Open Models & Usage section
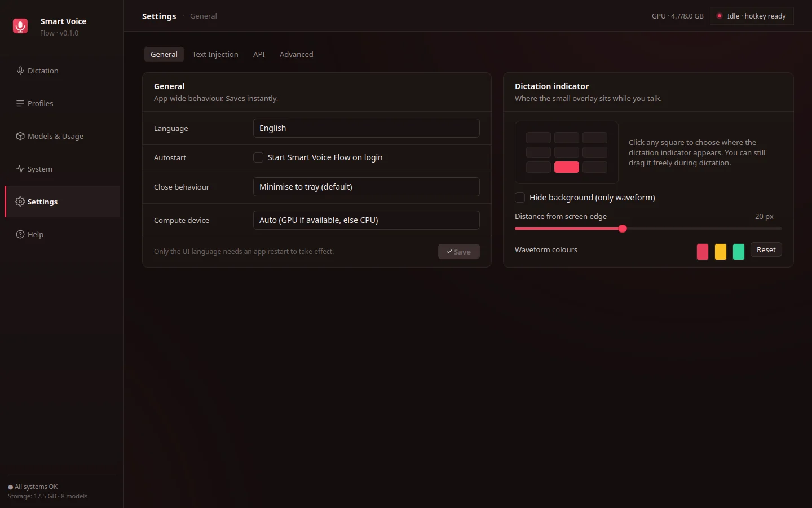This screenshot has height=508, width=812. click(x=62, y=136)
